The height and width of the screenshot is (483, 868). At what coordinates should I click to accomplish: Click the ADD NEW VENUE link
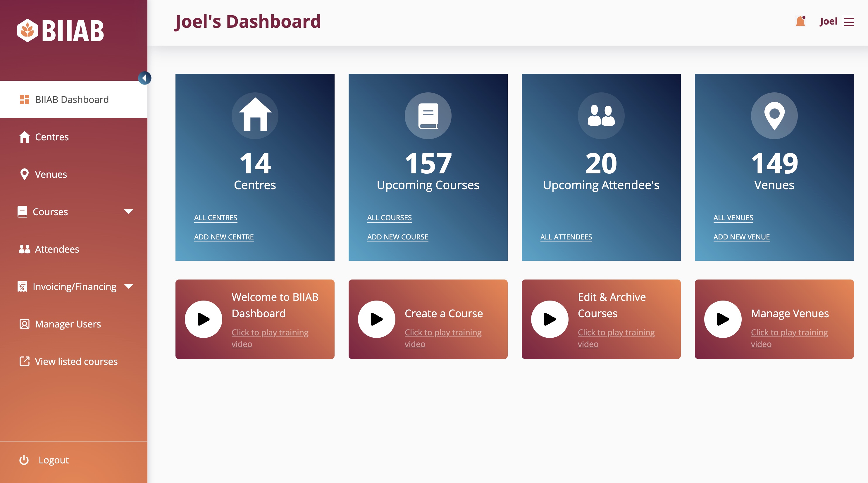pos(742,237)
